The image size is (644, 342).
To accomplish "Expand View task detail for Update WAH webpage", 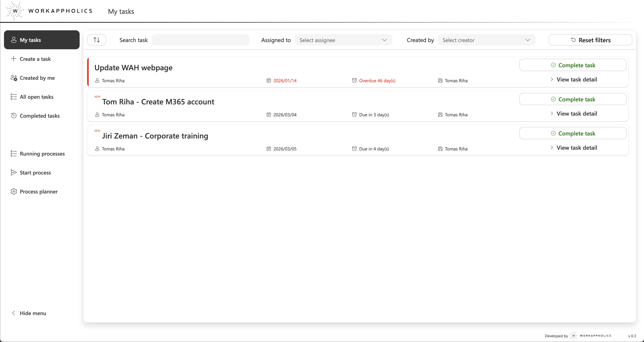I will click(x=573, y=80).
